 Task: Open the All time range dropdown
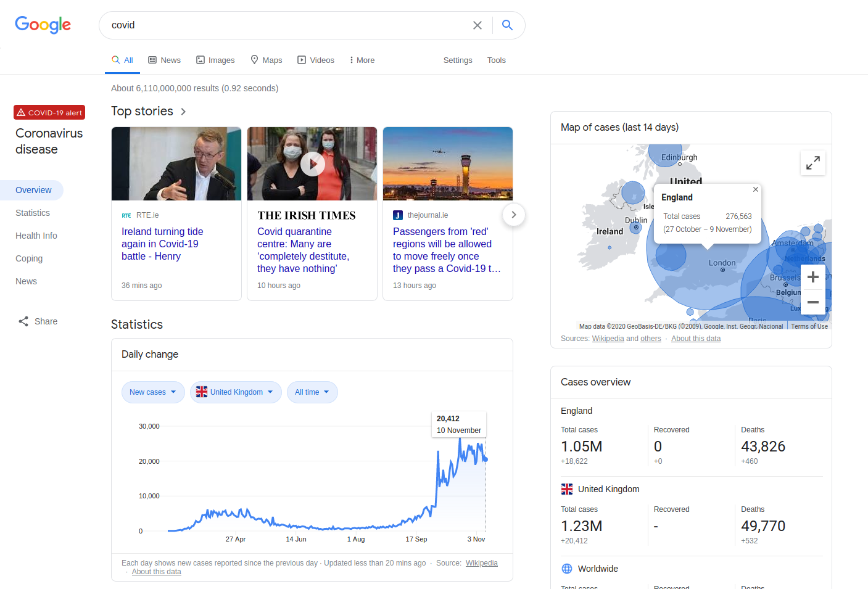312,392
